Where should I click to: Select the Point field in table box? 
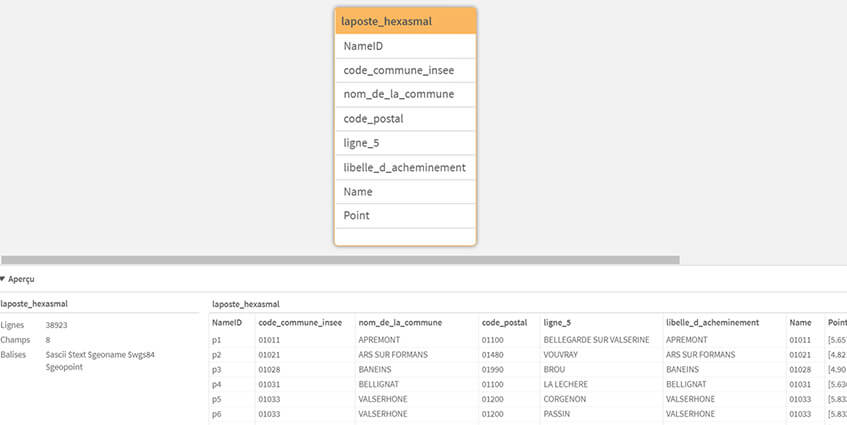click(405, 215)
